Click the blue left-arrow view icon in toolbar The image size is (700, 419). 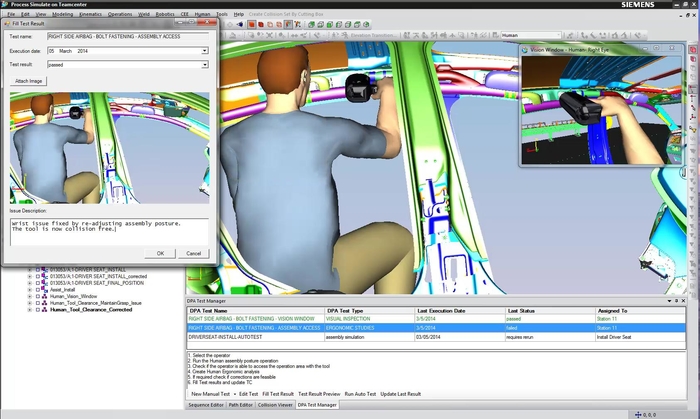point(240,25)
